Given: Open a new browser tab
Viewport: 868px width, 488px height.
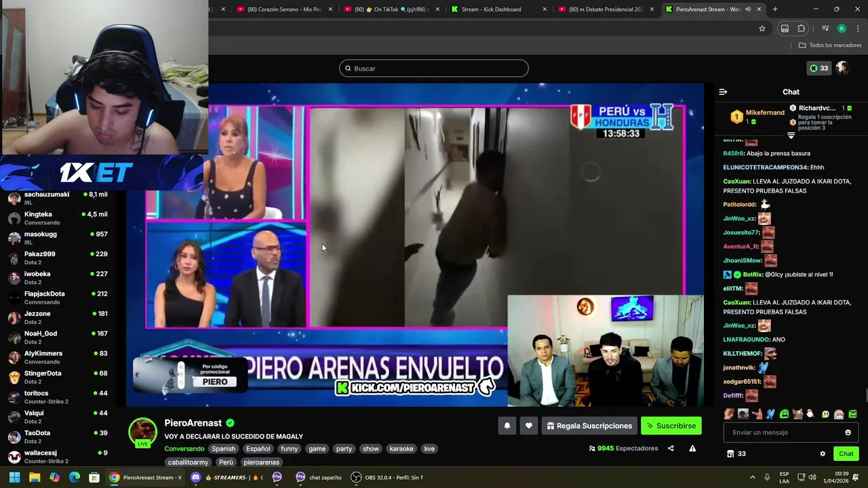Looking at the screenshot, I should 775,9.
